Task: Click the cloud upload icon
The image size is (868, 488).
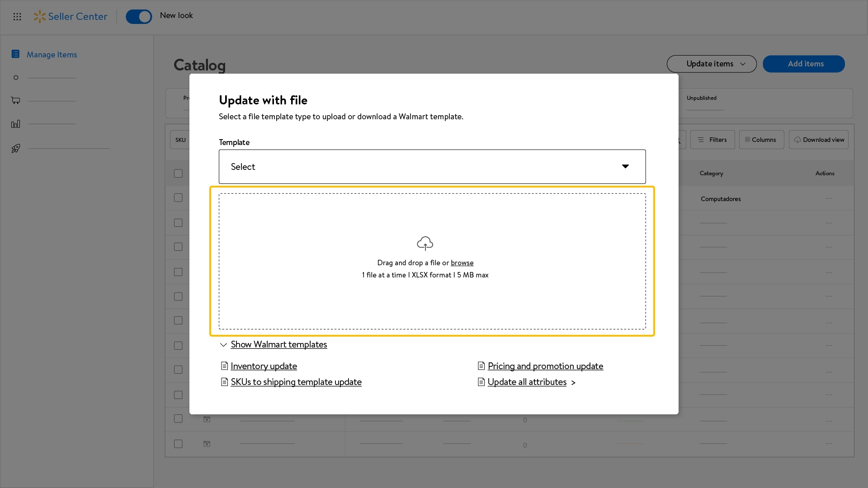Action: pyautogui.click(x=425, y=244)
